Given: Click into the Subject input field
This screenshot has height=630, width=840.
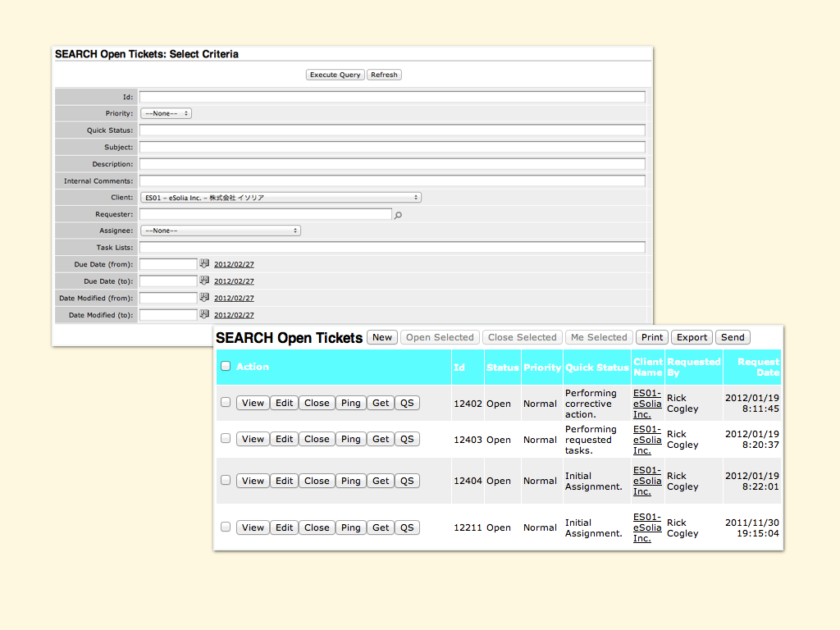Looking at the screenshot, I should coord(392,148).
